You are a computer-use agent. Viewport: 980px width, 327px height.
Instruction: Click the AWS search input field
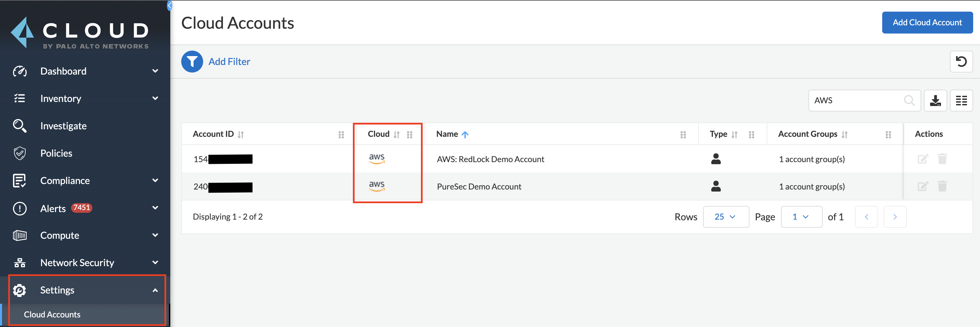(x=856, y=101)
